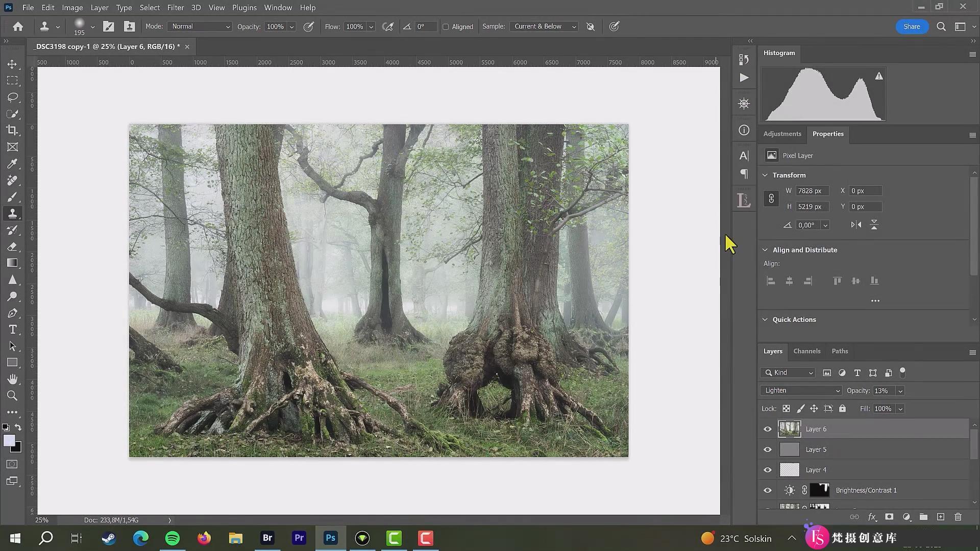Viewport: 980px width, 551px height.
Task: Select the Eyedropper tool
Action: pos(12,163)
